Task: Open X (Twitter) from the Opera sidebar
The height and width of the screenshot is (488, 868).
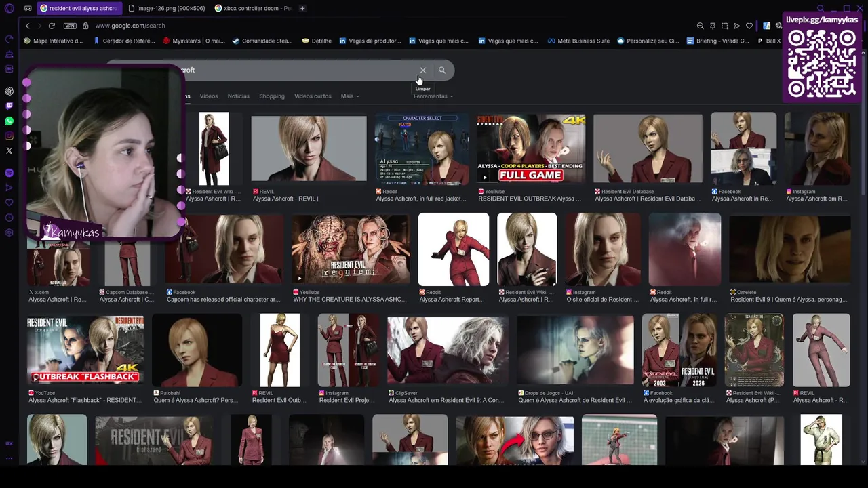Action: [9, 150]
